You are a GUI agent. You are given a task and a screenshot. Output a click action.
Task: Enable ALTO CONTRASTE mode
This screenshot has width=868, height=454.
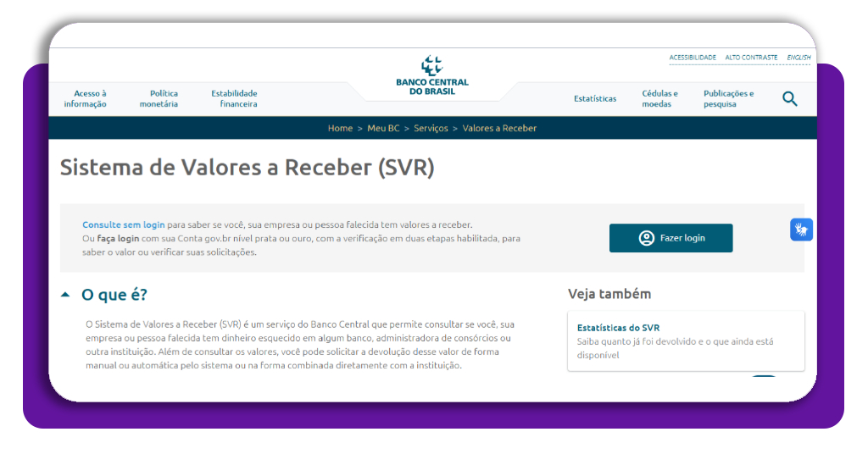click(x=751, y=58)
